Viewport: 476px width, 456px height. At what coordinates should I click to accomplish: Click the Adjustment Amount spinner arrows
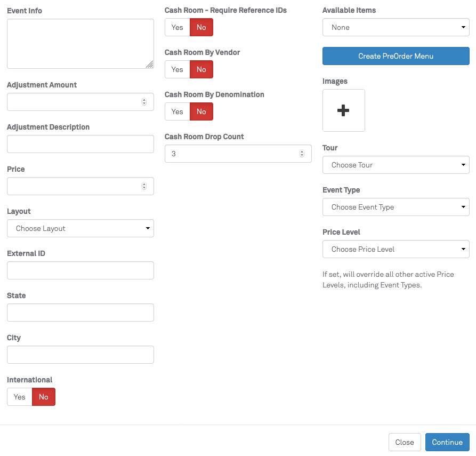click(x=144, y=102)
